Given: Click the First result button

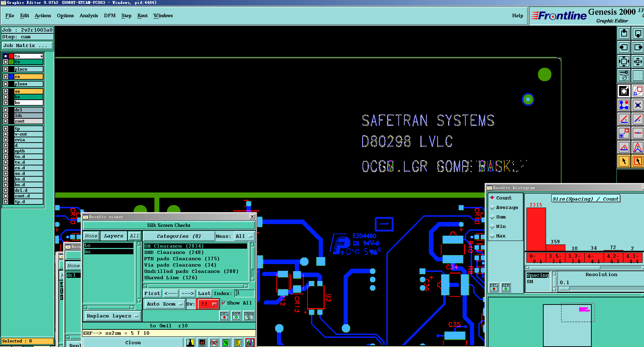Looking at the screenshot, I should pyautogui.click(x=152, y=293).
